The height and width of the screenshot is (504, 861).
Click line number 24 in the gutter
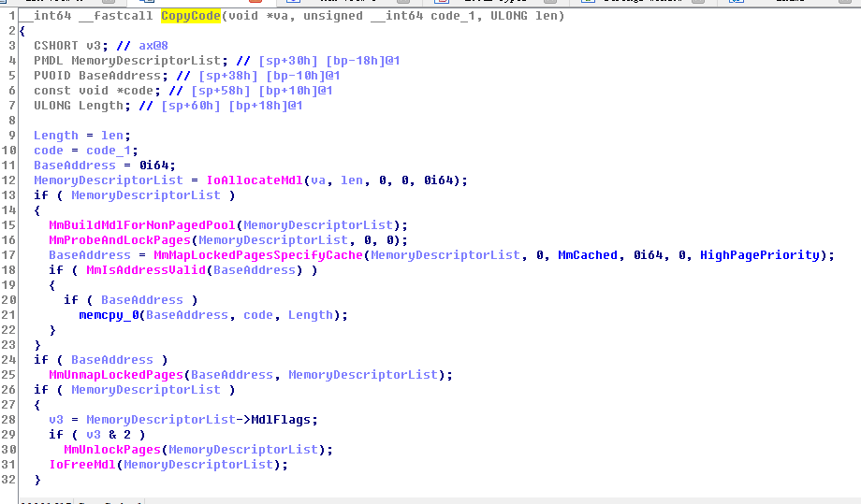(8, 360)
